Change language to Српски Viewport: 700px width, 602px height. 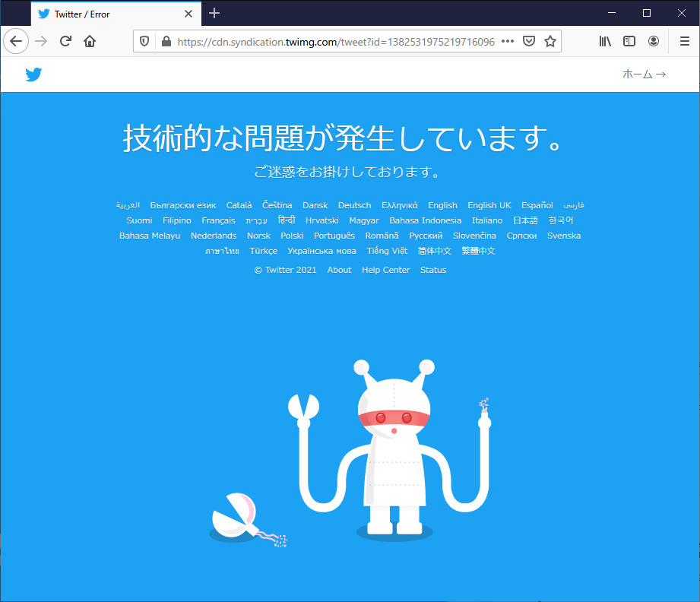(x=521, y=236)
